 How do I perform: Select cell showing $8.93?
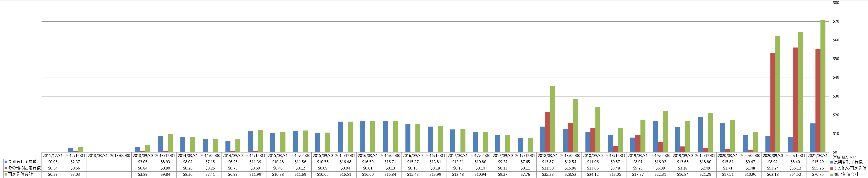(x=165, y=162)
